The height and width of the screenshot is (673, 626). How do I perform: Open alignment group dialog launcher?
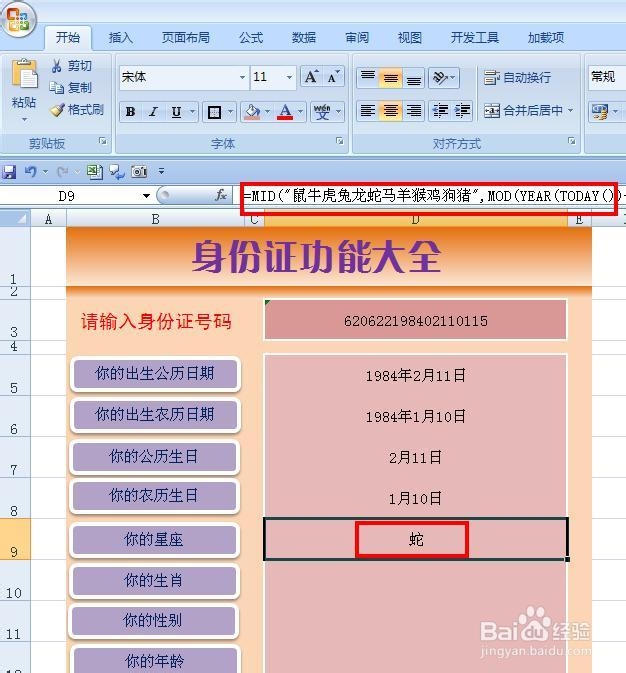tap(571, 141)
